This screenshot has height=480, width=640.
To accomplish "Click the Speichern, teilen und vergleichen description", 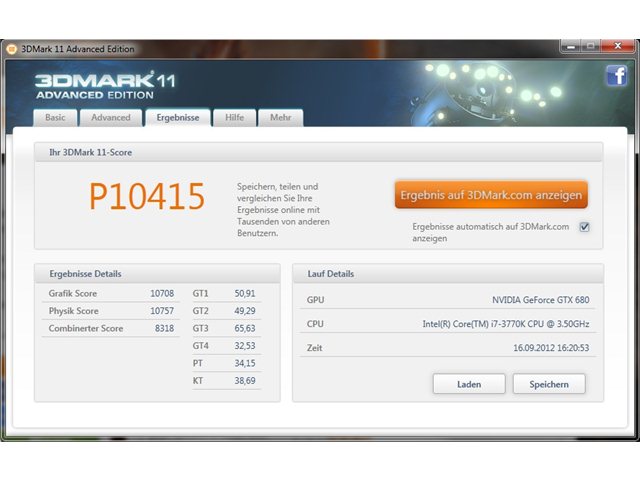I will click(283, 210).
